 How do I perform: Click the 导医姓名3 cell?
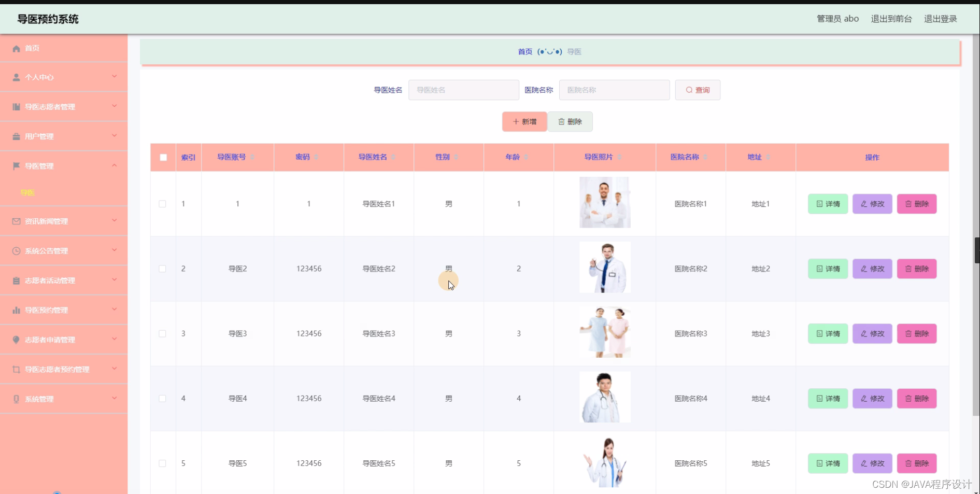[378, 333]
